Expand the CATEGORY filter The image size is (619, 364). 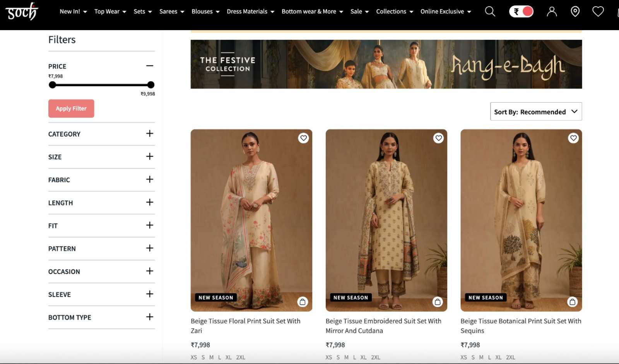pyautogui.click(x=150, y=134)
